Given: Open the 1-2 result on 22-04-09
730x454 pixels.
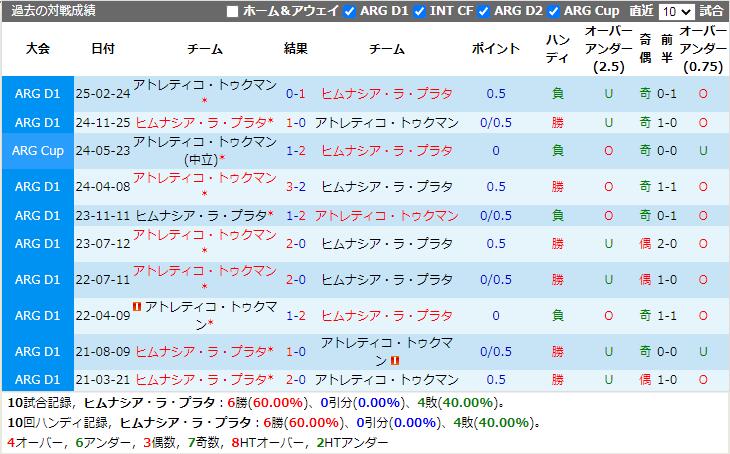Looking at the screenshot, I should pyautogui.click(x=296, y=316).
